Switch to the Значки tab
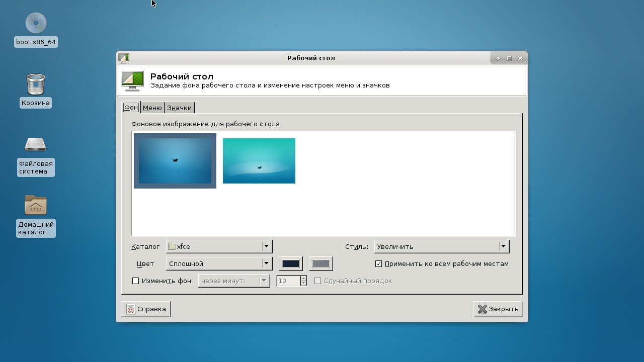Image resolution: width=644 pixels, height=362 pixels. [x=180, y=108]
